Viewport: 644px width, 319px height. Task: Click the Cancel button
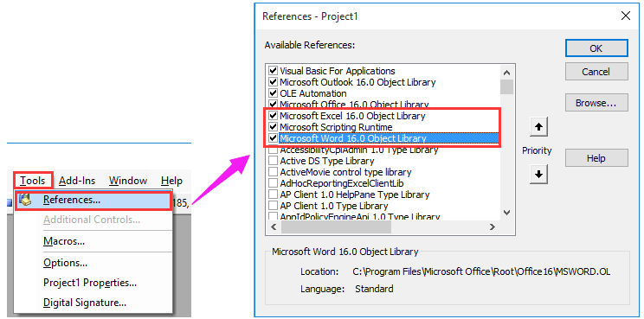coord(596,72)
